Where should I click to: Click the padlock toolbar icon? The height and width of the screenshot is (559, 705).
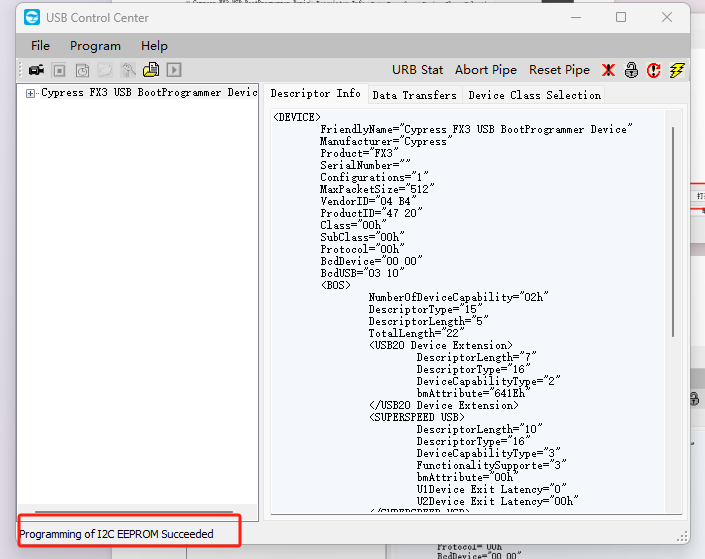pos(631,70)
